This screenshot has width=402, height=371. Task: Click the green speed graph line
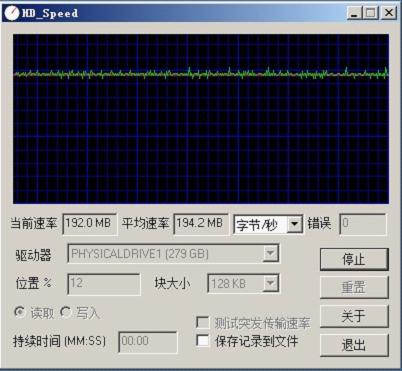(201, 74)
